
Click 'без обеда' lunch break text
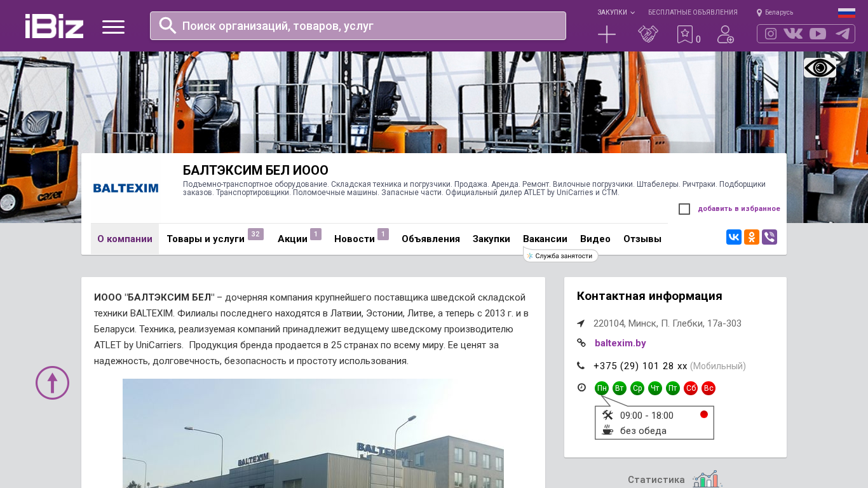[x=644, y=431]
